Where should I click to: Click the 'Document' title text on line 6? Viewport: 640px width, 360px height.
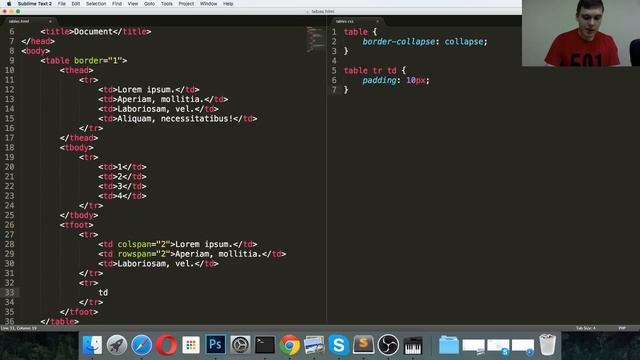(93, 31)
